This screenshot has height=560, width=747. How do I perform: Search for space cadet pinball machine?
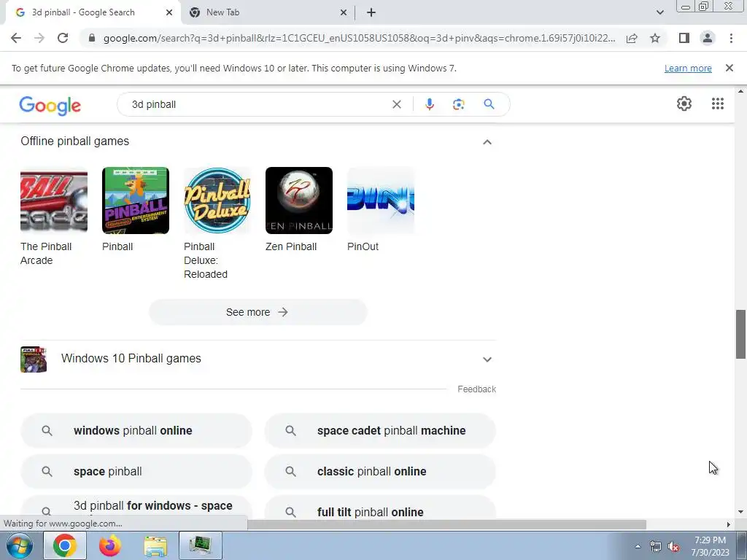coord(380,430)
